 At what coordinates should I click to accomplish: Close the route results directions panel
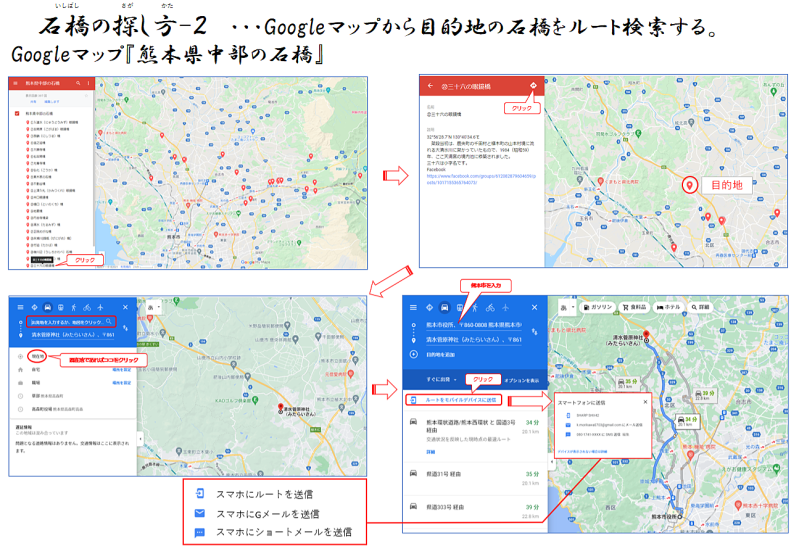pyautogui.click(x=535, y=307)
